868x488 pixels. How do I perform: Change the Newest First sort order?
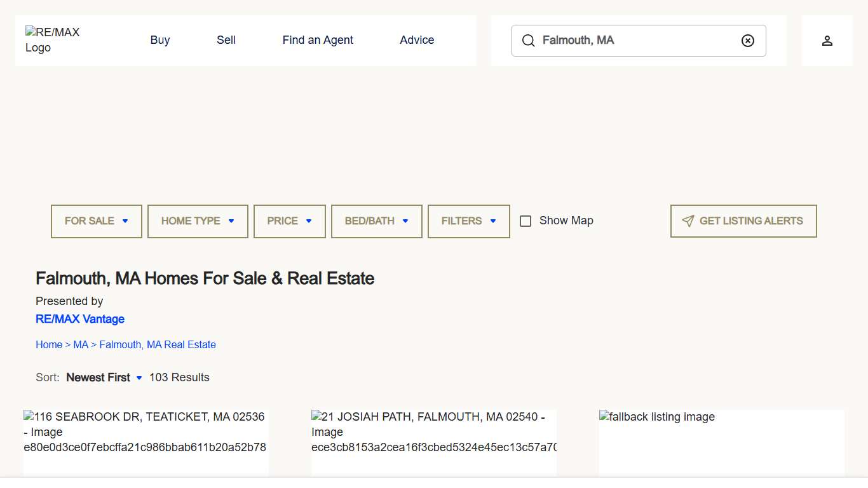(x=104, y=377)
